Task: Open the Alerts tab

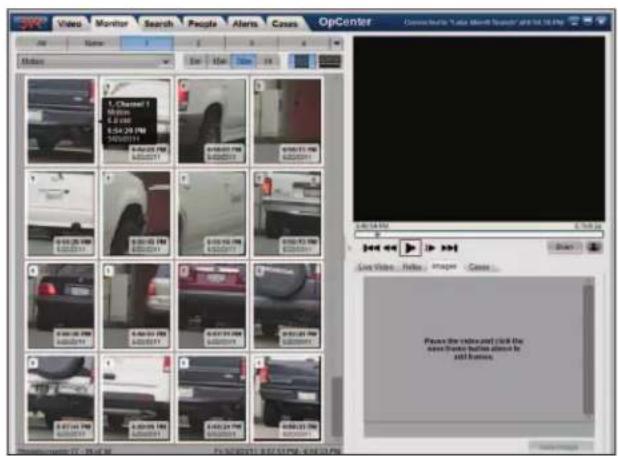Action: (245, 24)
